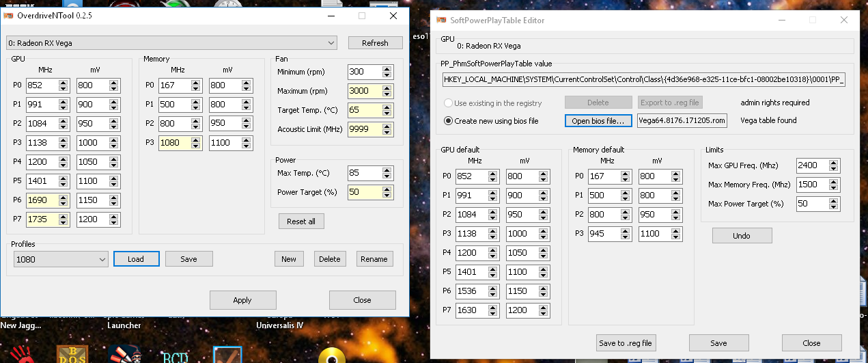Increase Fan Minimum rpm stepper
This screenshot has height=363, width=868.
[387, 69]
